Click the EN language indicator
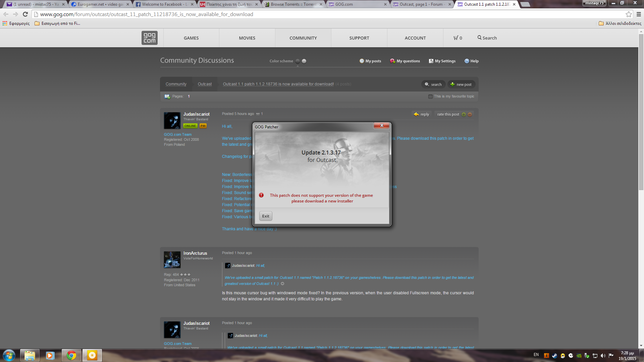Screen dimensions: 644x362 tap(536, 355)
